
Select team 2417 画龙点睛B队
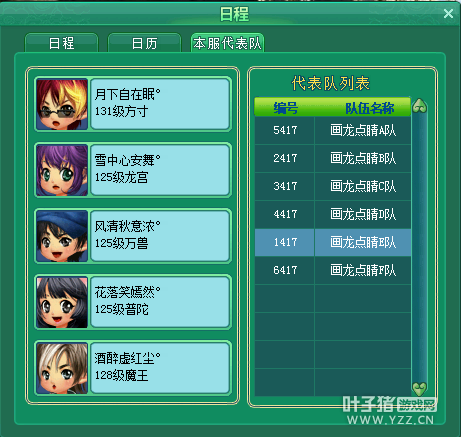[x=333, y=158]
